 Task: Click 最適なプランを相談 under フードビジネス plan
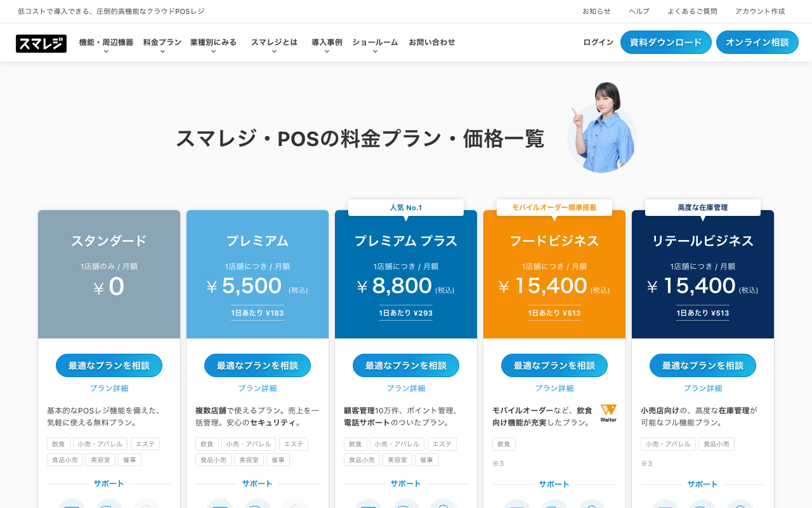click(x=554, y=366)
